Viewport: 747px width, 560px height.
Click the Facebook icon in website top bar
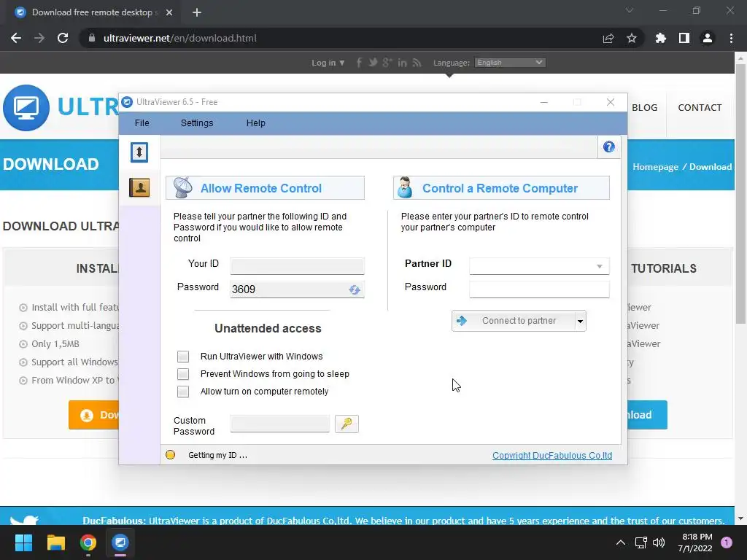pos(359,63)
